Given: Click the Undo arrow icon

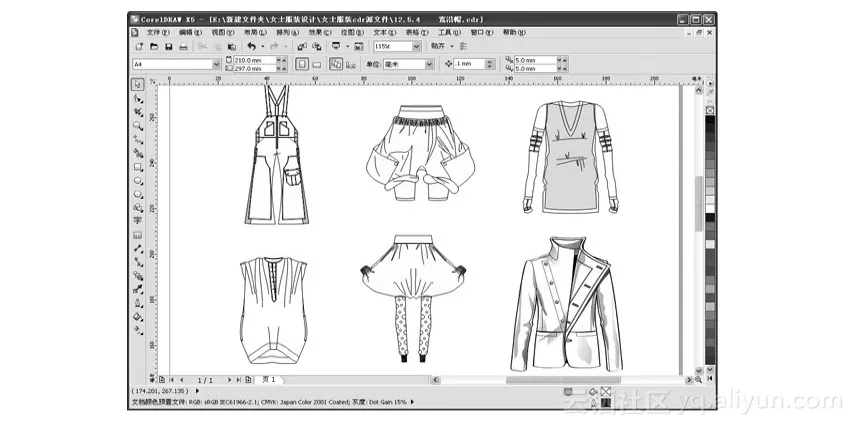Looking at the screenshot, I should 251,47.
